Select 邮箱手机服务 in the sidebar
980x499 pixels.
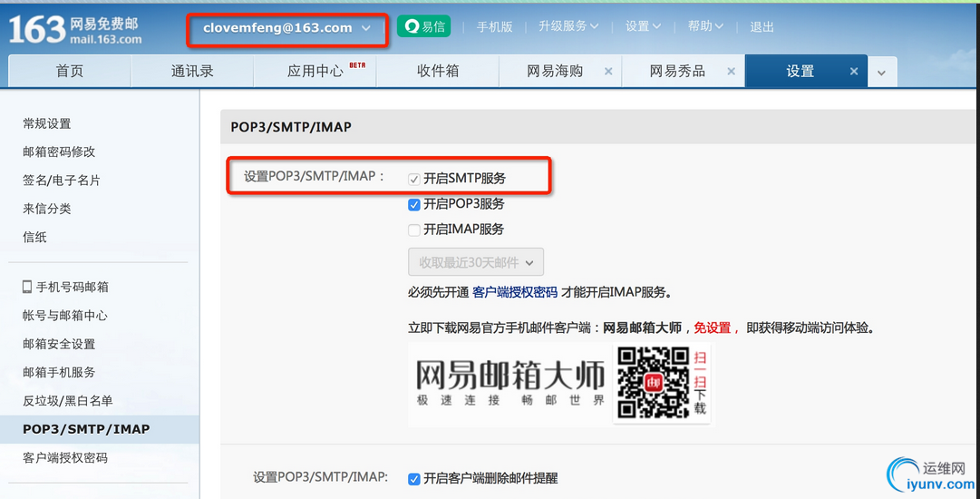[59, 372]
